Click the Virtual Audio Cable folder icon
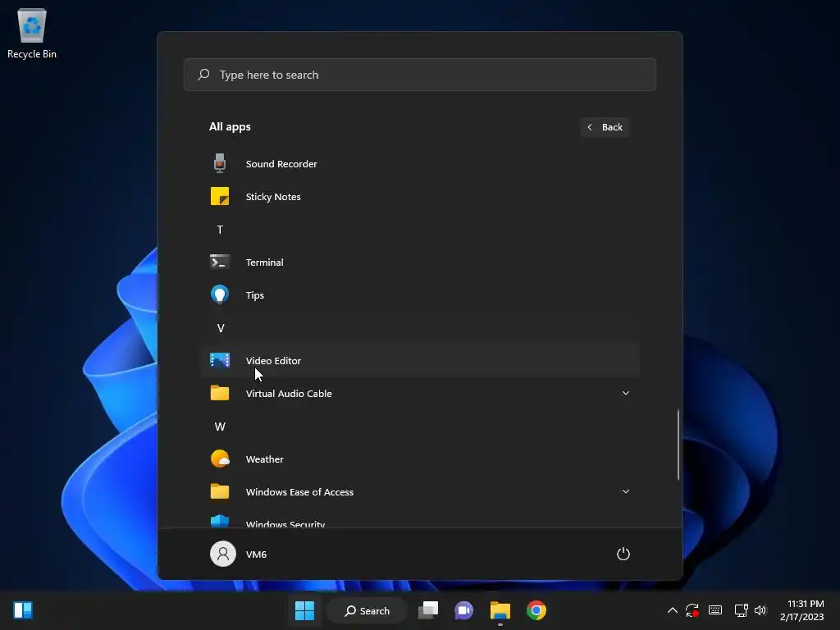The height and width of the screenshot is (630, 840). (x=220, y=393)
